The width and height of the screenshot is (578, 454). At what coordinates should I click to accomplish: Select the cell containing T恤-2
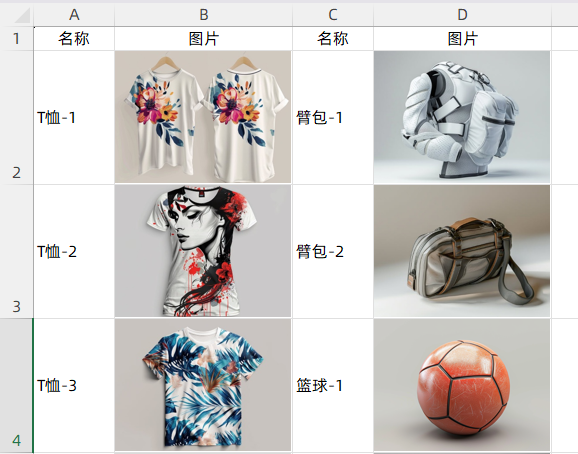(74, 251)
